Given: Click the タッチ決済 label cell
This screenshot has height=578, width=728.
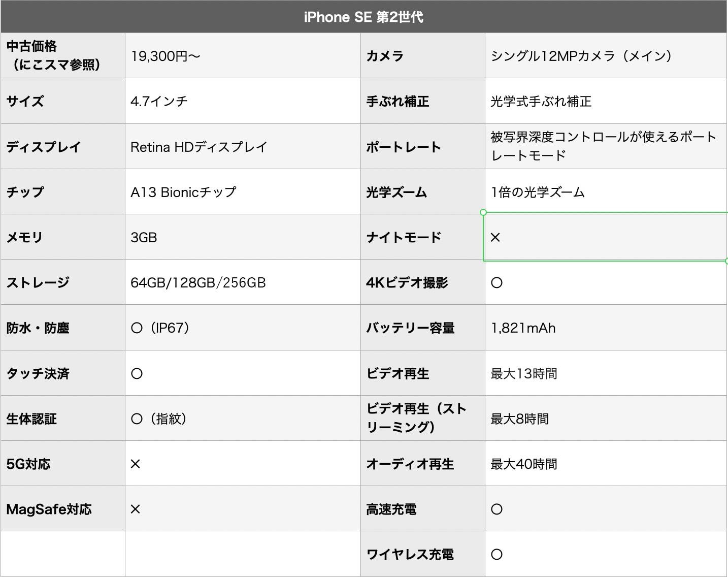Looking at the screenshot, I should point(63,373).
